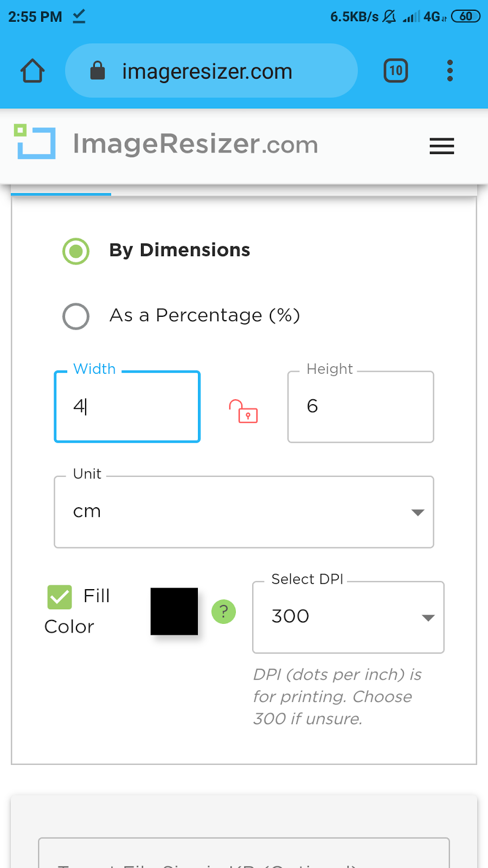The width and height of the screenshot is (488, 868).
Task: Select the By Dimensions radio option
Action: click(x=76, y=251)
